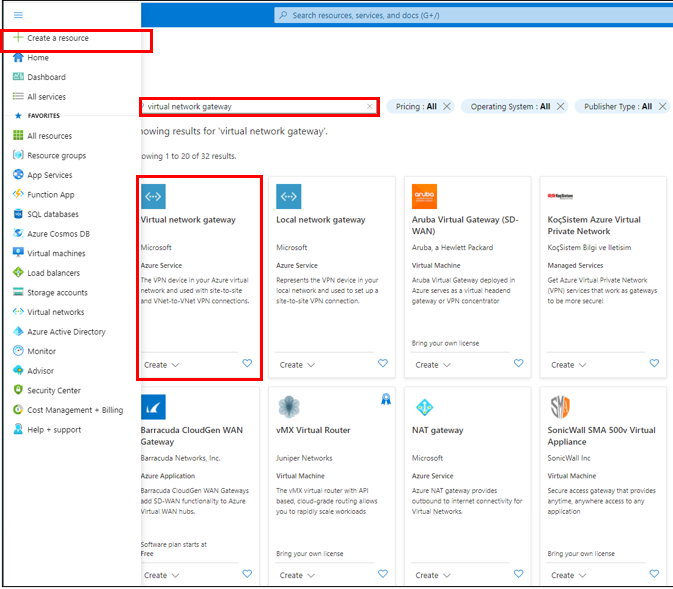Favorite the Virtual network gateway offer
673x589 pixels.
[x=247, y=363]
